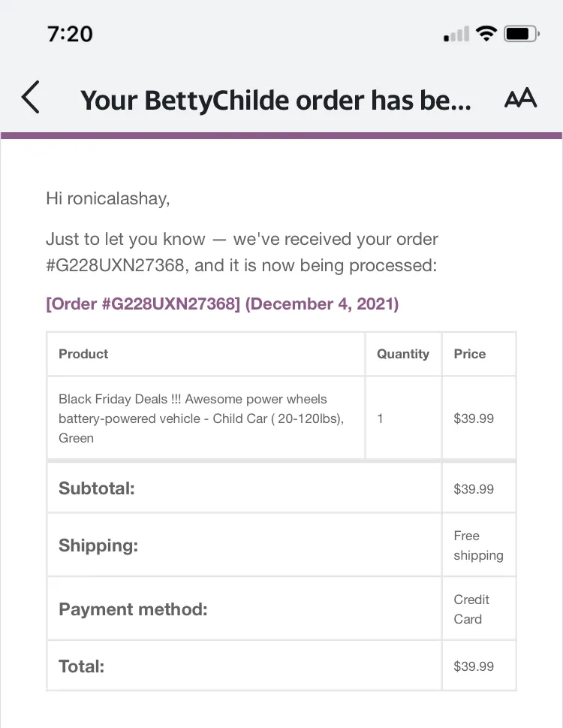Tap the greeting Hi ronicalashay
563x728 pixels.
(x=107, y=198)
